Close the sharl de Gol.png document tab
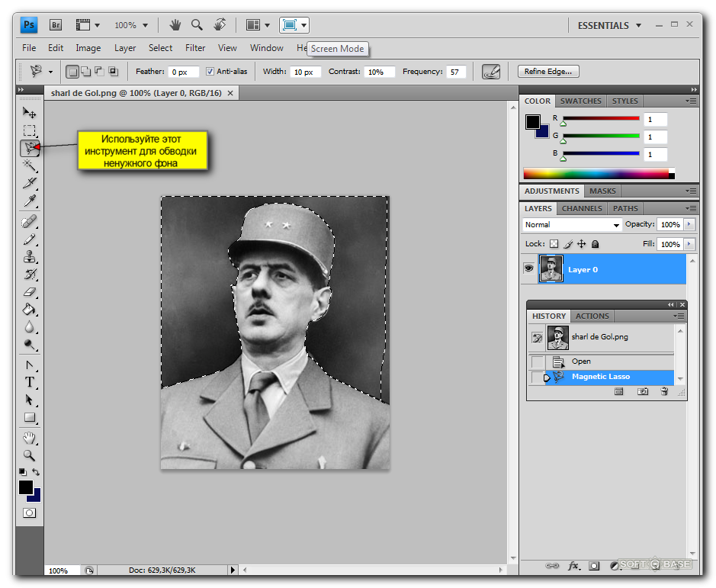 [230, 93]
